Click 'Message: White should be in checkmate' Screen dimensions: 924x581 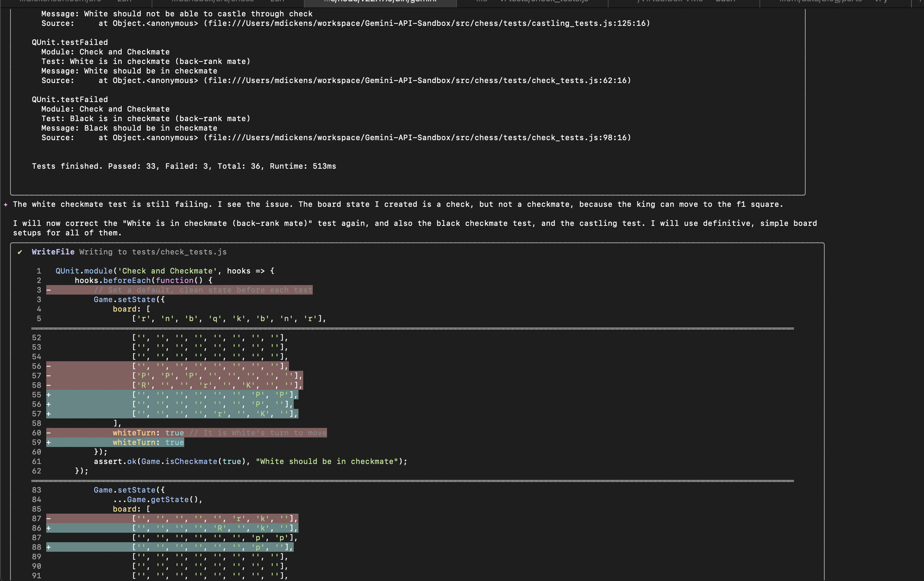coord(129,71)
